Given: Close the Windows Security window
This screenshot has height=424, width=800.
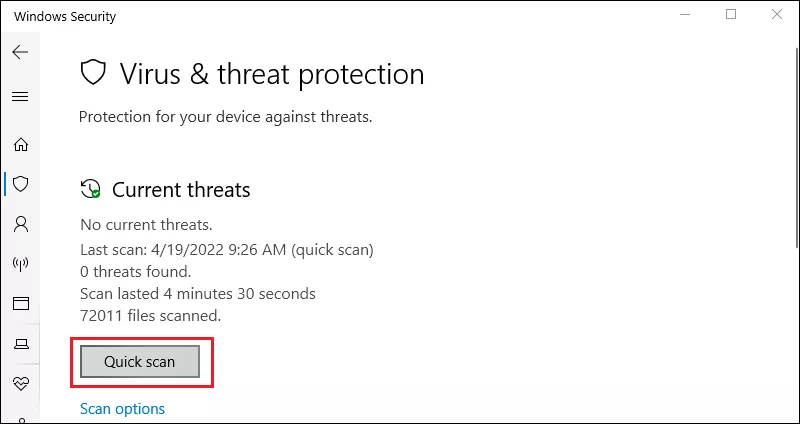Looking at the screenshot, I should [777, 15].
